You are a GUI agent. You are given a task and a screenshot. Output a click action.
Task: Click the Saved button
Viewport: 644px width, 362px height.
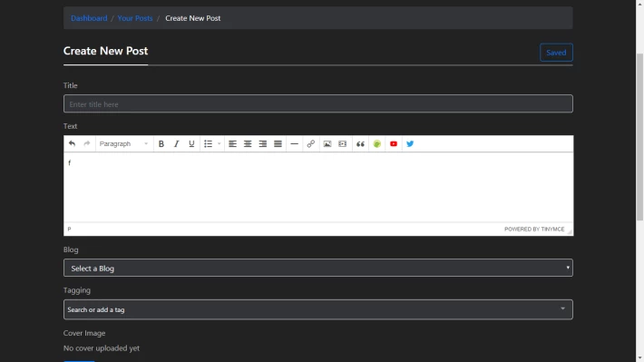[556, 53]
